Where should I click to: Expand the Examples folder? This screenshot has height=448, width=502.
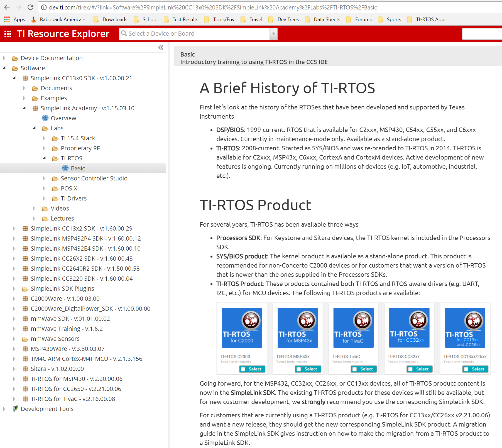click(x=24, y=98)
